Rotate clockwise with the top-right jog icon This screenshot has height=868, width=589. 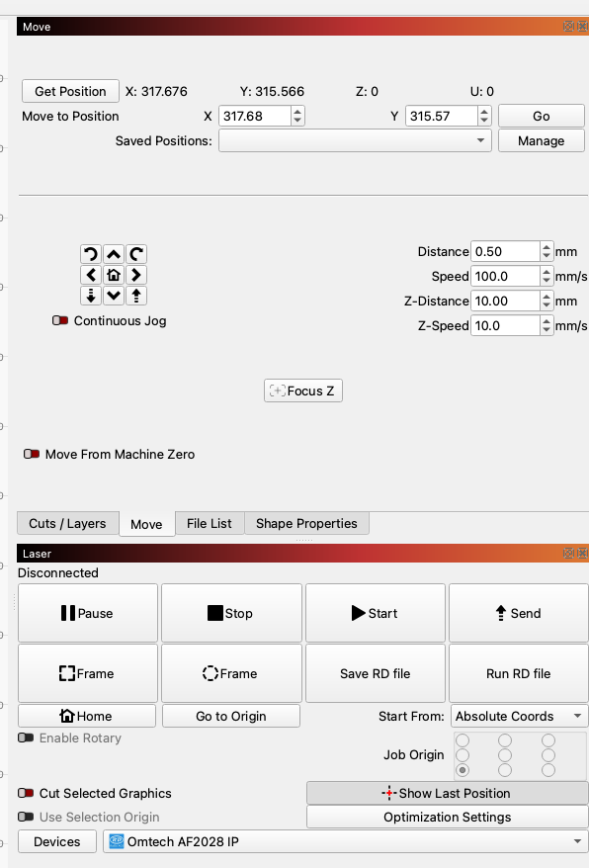136,254
